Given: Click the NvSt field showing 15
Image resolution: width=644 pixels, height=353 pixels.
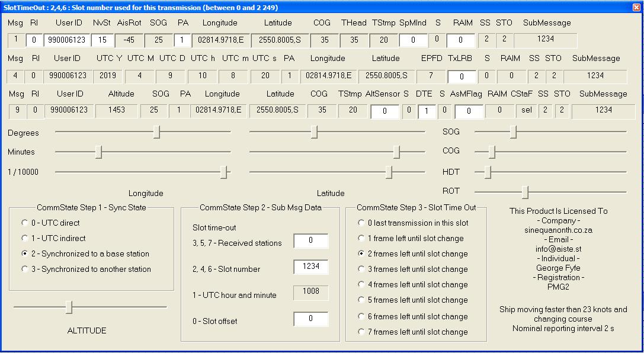Looking at the screenshot, I should pos(102,40).
